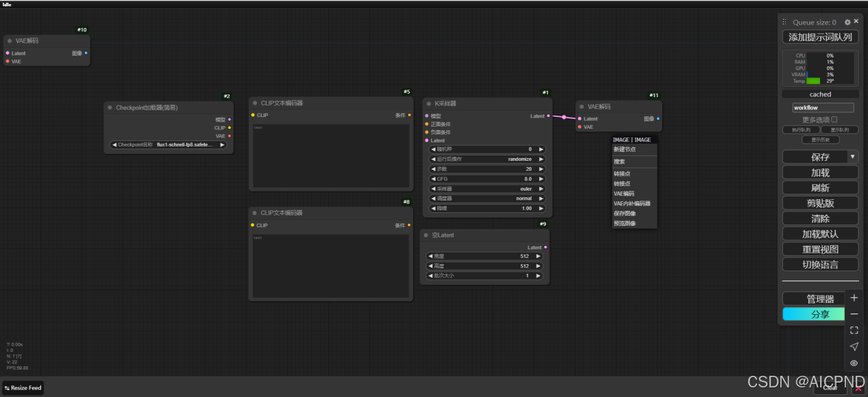Click the Resize Feed button
This screenshot has width=868, height=397.
(x=23, y=387)
